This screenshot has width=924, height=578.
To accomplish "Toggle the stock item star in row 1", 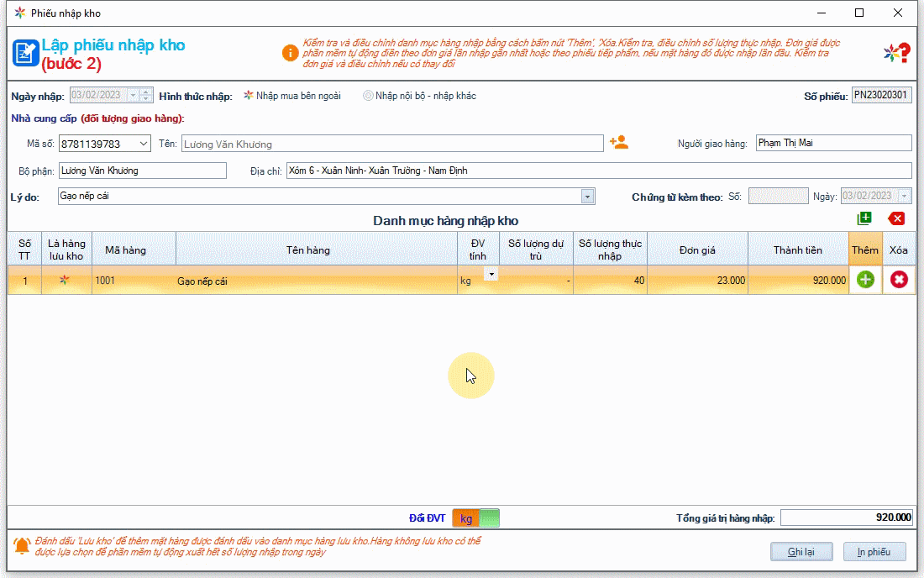I will (x=66, y=281).
